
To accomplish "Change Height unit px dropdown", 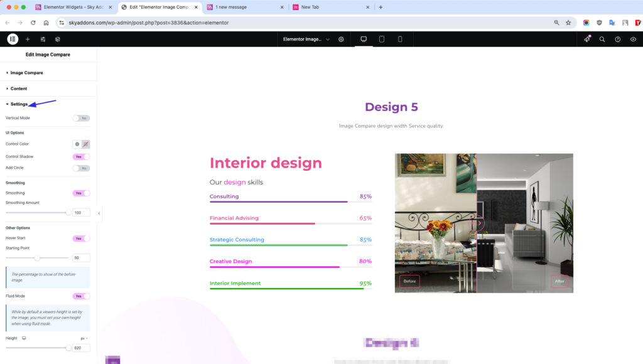I will pyautogui.click(x=84, y=339).
